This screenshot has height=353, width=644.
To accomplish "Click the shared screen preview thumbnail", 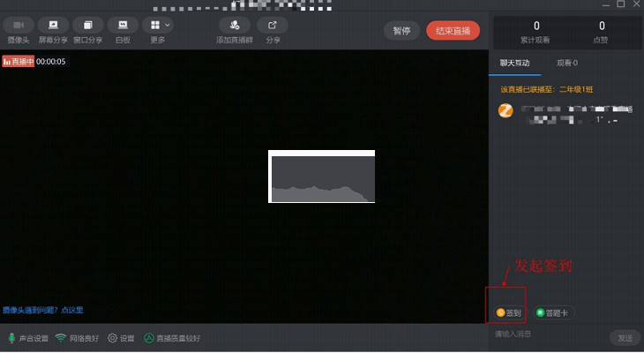I will pos(322,176).
